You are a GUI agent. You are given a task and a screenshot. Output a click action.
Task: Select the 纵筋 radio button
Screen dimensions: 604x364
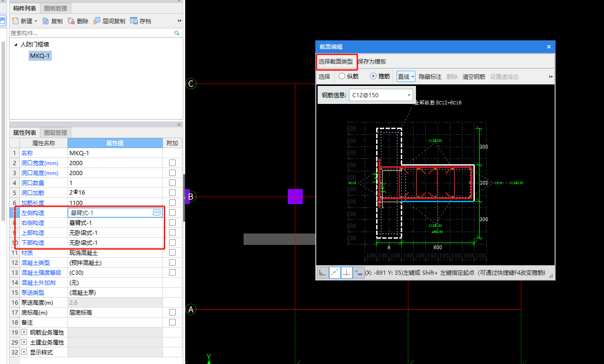point(342,76)
